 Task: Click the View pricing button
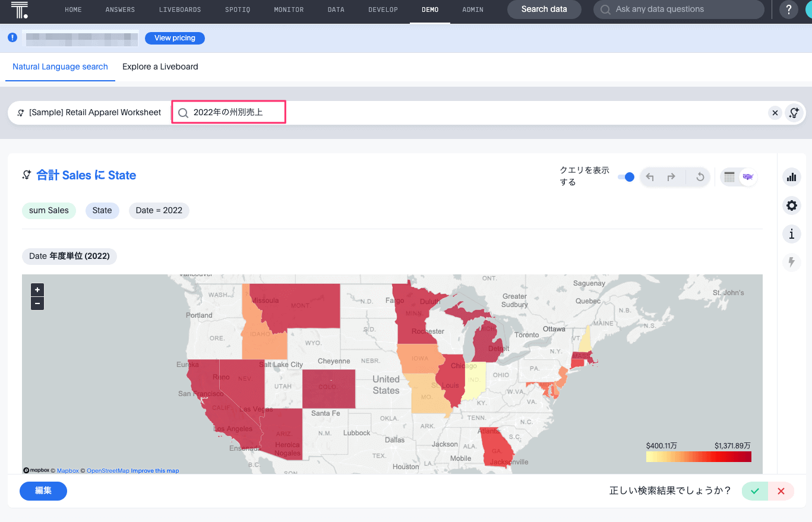click(x=175, y=38)
